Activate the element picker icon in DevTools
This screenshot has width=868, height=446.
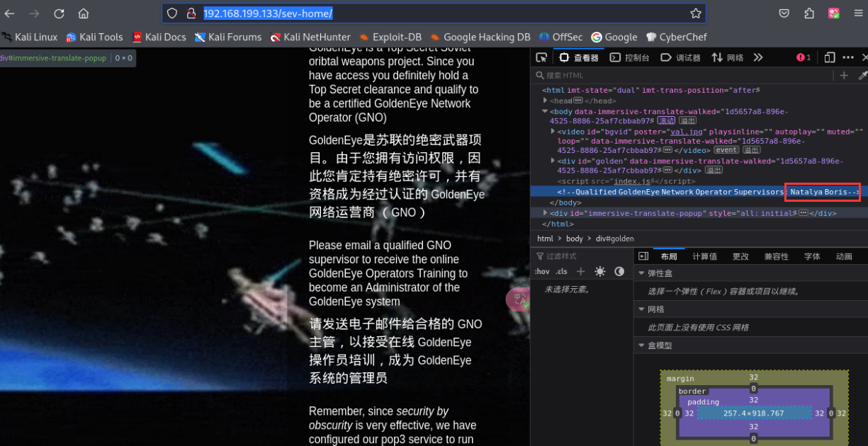541,57
